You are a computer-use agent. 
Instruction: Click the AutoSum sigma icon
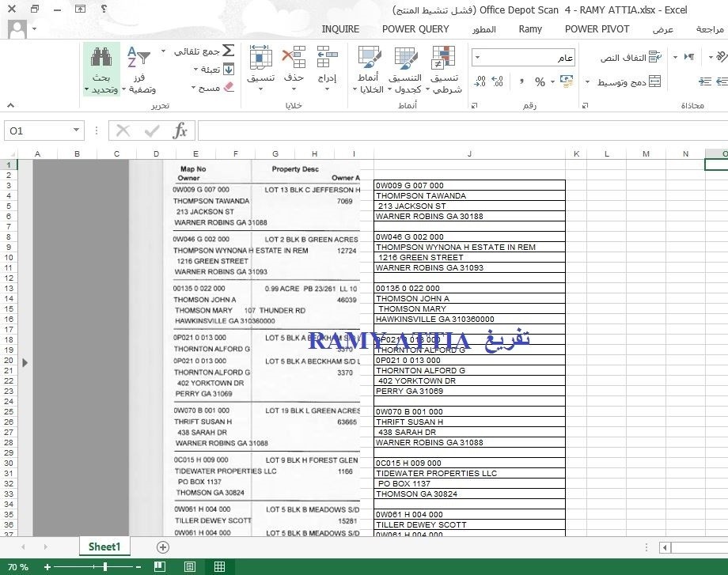(x=228, y=51)
